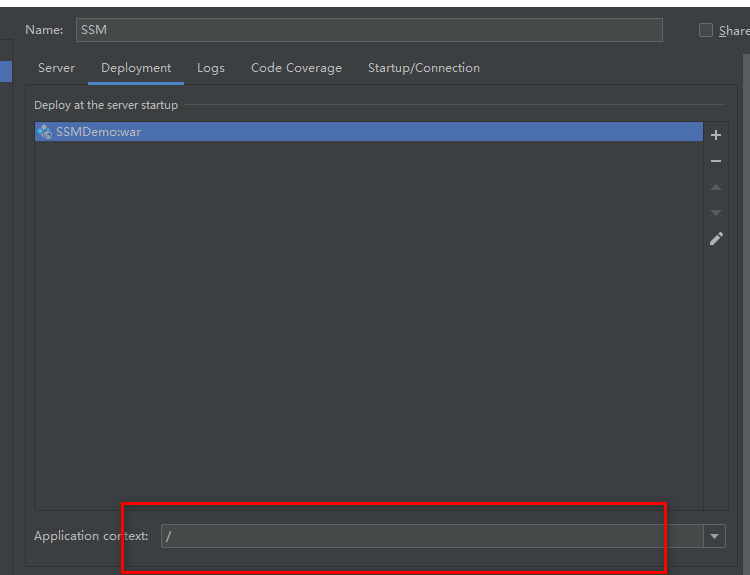Click the 'Application context:' label
Image resolution: width=750 pixels, height=575 pixels.
(91, 536)
